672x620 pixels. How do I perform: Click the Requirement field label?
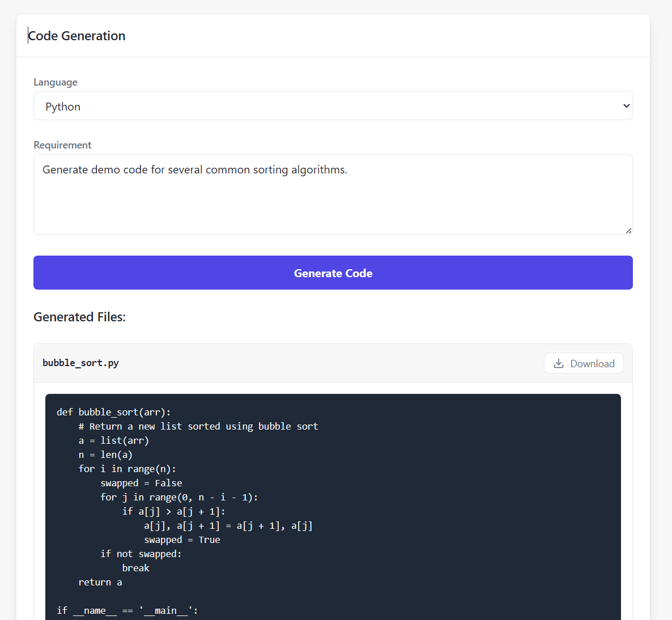[62, 145]
